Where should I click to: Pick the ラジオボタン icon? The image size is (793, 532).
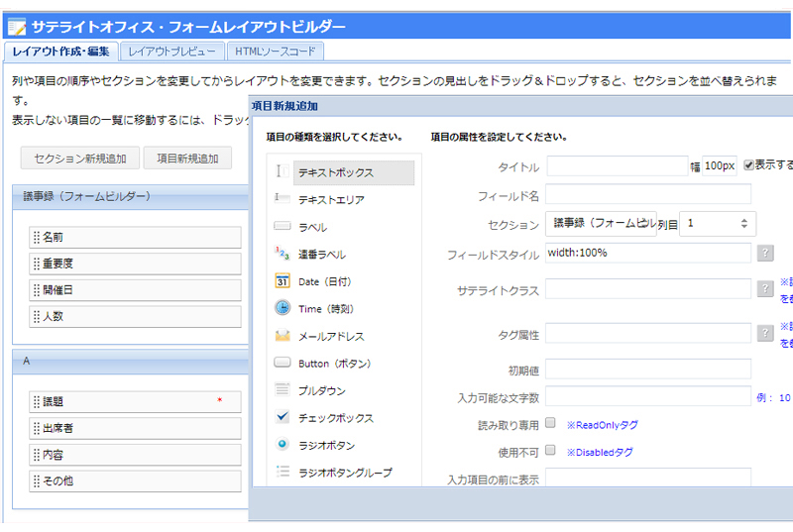point(283,444)
